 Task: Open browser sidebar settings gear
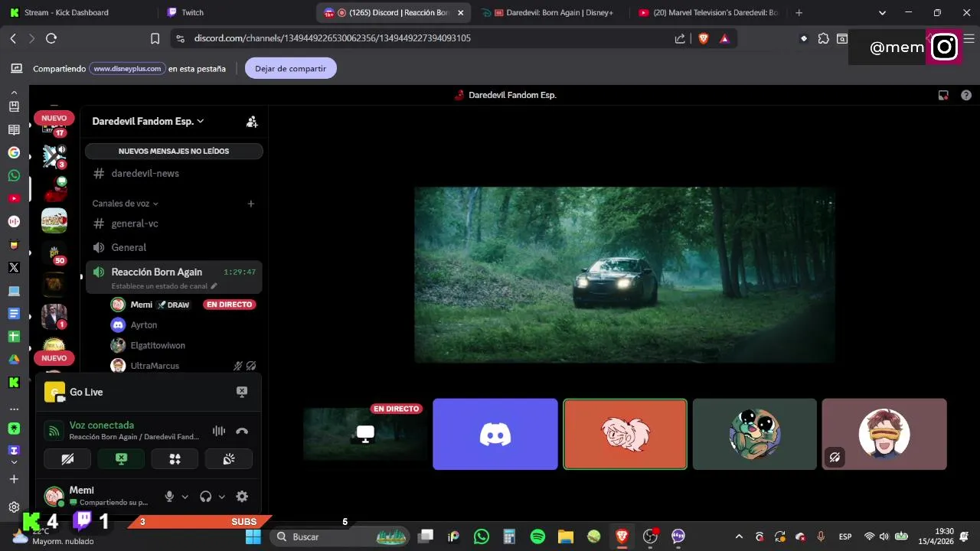tap(14, 507)
